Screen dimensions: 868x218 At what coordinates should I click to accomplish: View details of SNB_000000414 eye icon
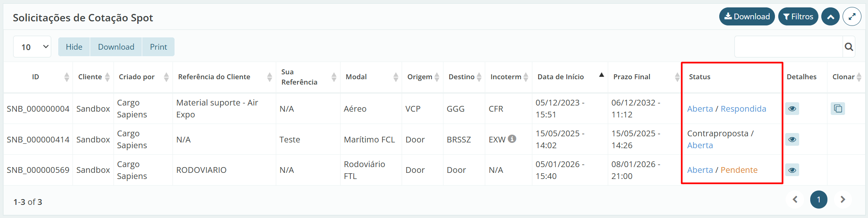(792, 139)
